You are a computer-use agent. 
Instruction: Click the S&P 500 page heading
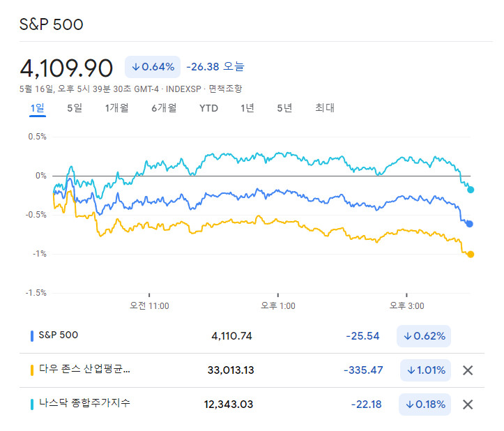coord(52,24)
